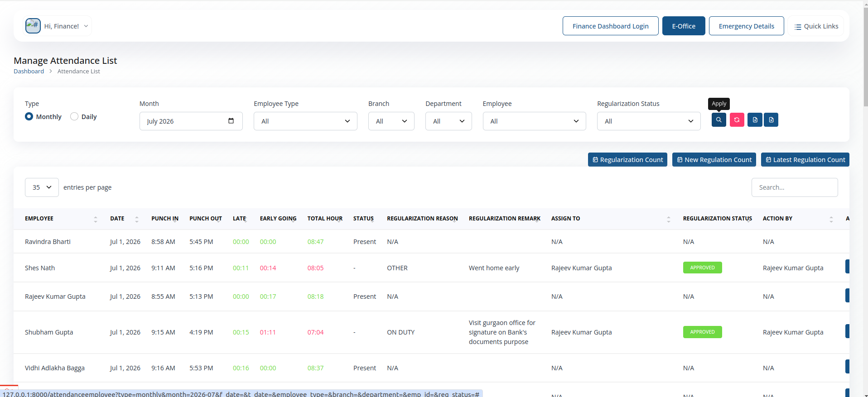Click the employee name Vidhi Adlakha Bagga

[x=55, y=368]
